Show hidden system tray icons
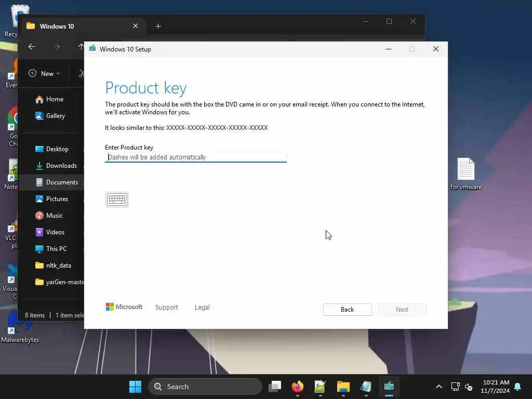This screenshot has width=532, height=399. 438,387
